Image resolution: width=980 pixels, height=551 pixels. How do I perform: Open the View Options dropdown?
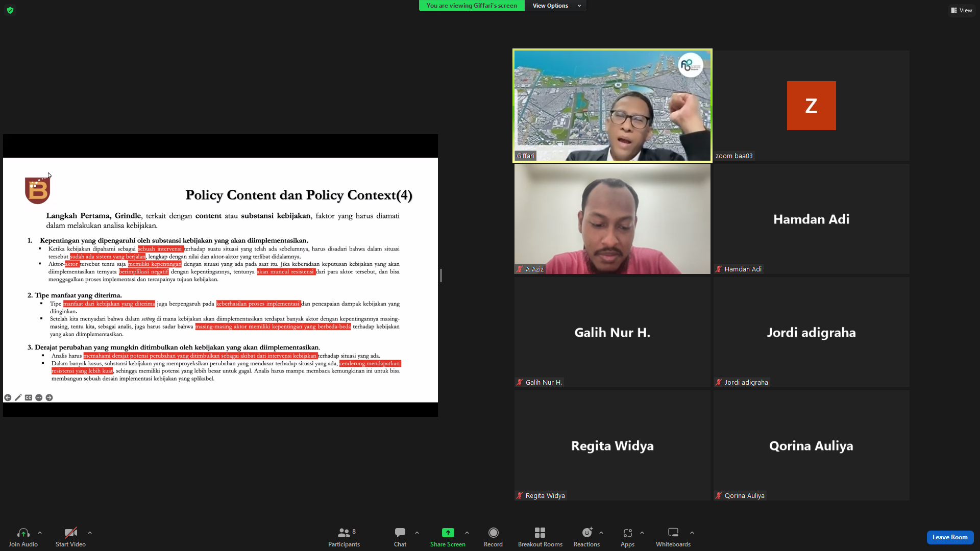coord(556,6)
